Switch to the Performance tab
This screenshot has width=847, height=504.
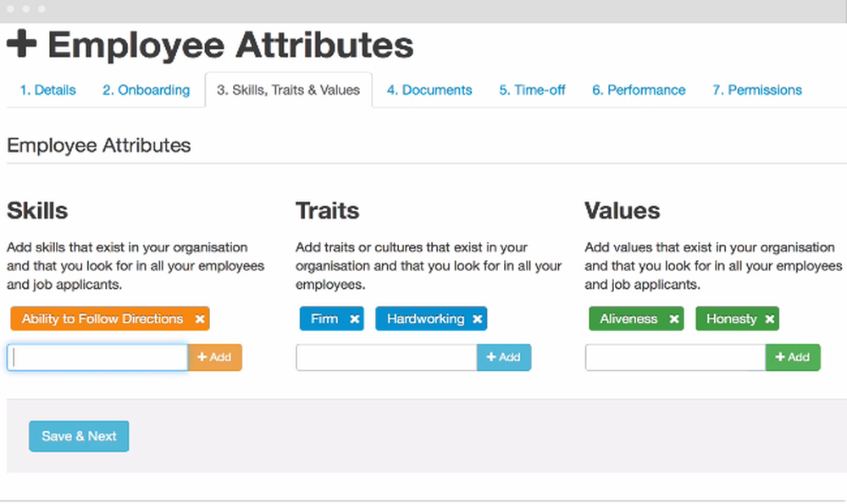[x=639, y=90]
